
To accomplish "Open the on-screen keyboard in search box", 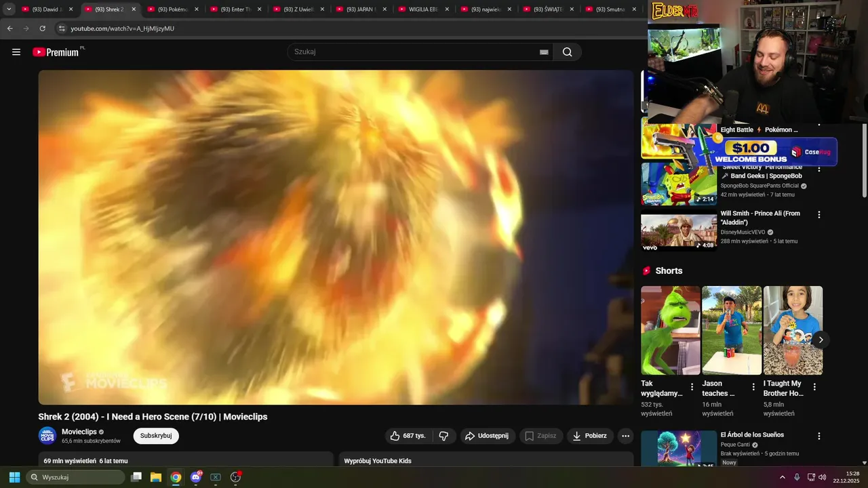I will click(544, 52).
